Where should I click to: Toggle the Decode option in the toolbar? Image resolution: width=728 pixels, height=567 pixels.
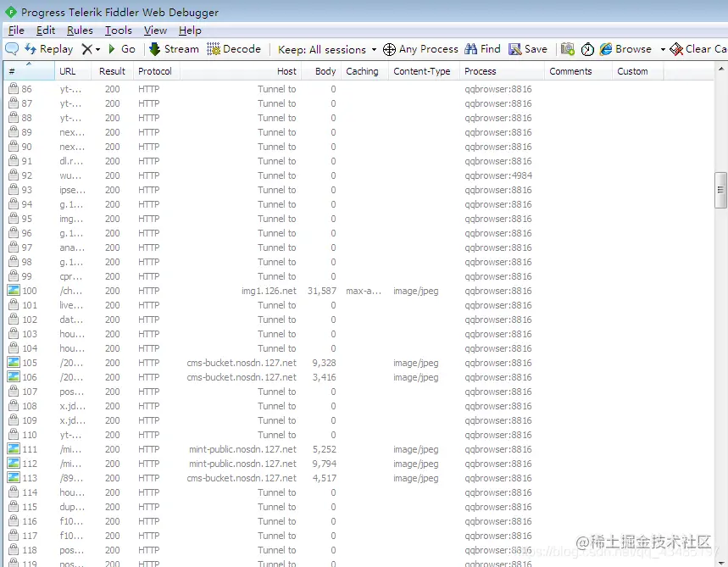234,49
